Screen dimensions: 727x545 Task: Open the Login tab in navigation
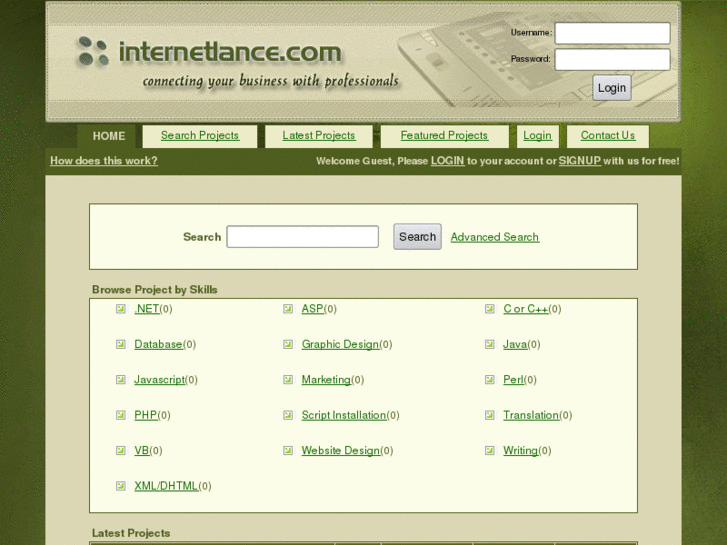click(x=537, y=136)
